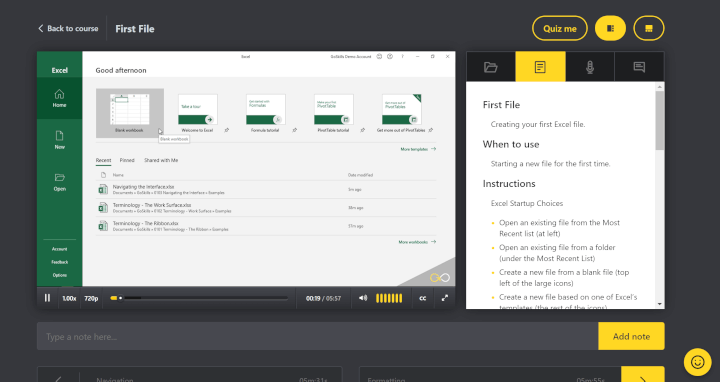Pin Get more out of PivotTables template
Viewport: 720px width, 382px height.
coord(430,130)
